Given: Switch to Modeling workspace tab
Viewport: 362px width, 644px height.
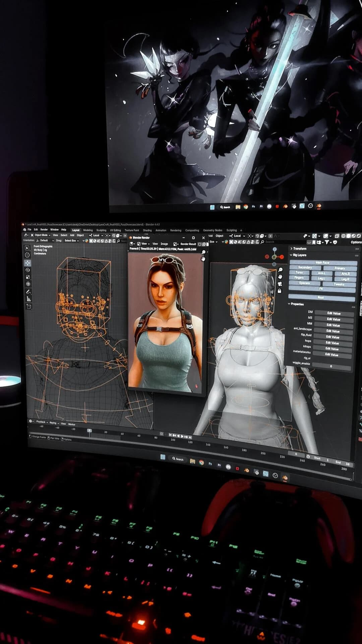Looking at the screenshot, I should 88,230.
